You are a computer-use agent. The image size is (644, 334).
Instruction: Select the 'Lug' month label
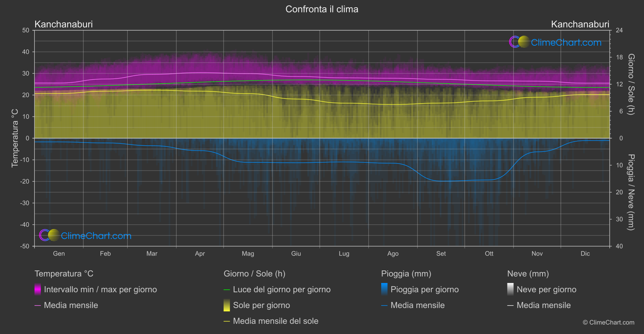click(344, 253)
